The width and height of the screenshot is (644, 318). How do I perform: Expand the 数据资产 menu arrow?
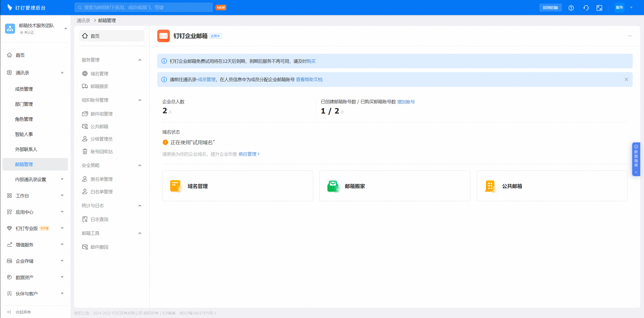click(x=62, y=277)
